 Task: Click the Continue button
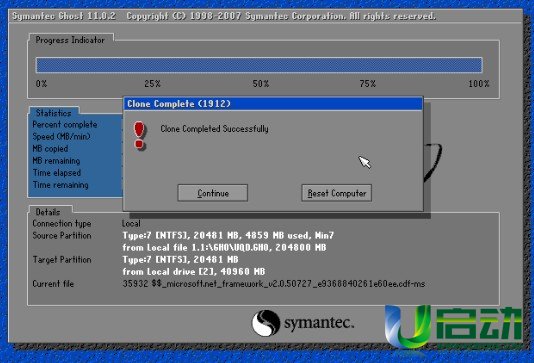tap(213, 193)
